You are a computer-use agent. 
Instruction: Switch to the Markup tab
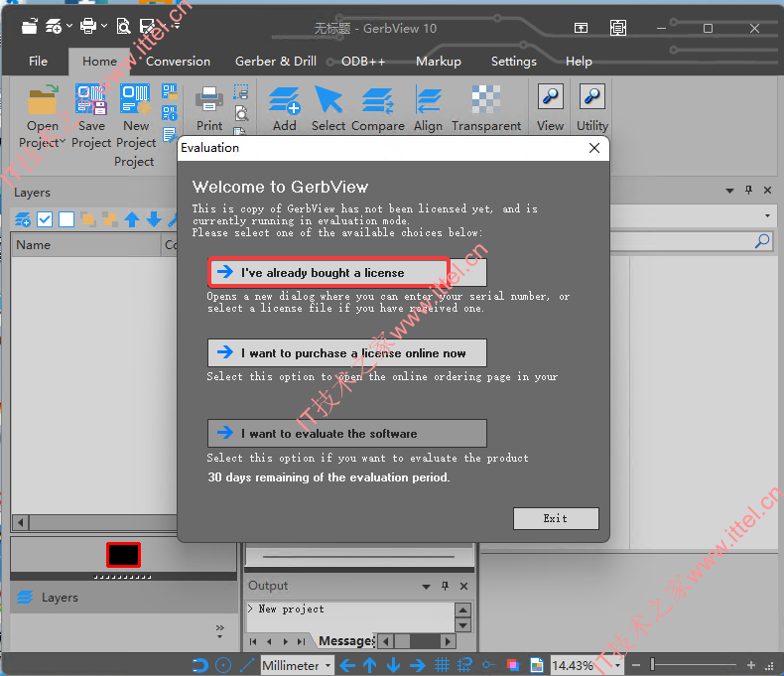pyautogui.click(x=439, y=62)
